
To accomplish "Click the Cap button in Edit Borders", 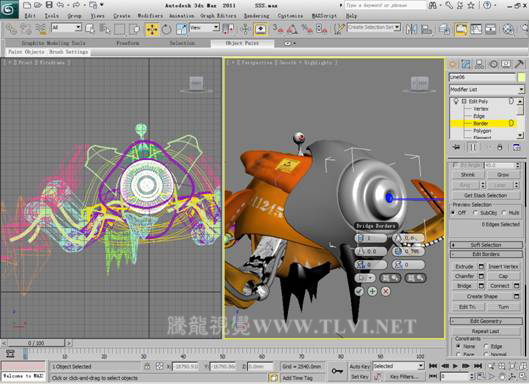I will (503, 276).
